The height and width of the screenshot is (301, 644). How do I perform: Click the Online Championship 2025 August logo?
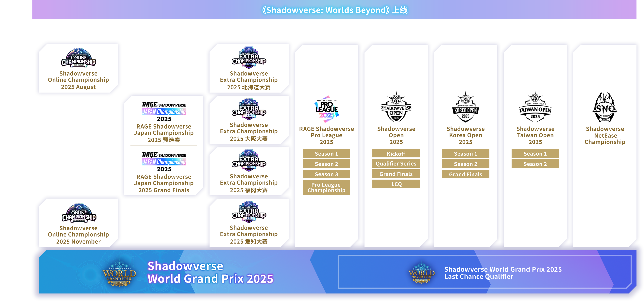click(x=78, y=57)
